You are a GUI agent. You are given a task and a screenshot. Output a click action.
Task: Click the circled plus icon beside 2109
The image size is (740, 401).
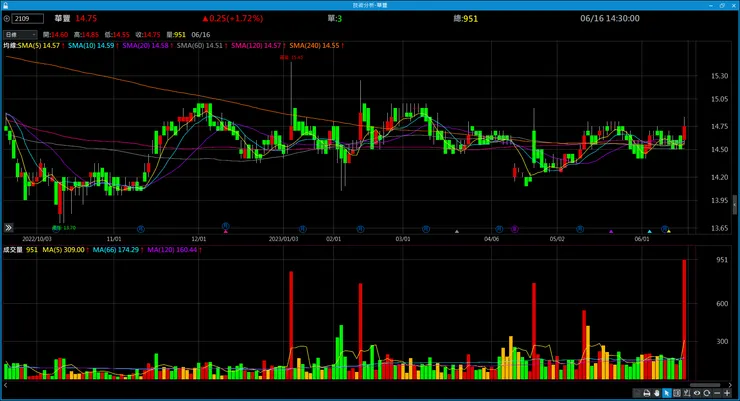click(7, 18)
